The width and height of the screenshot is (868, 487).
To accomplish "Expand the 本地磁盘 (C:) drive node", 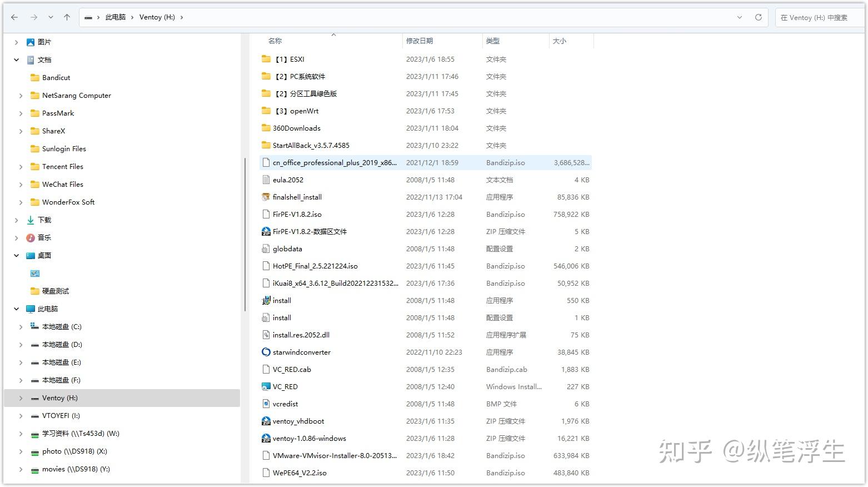I will (x=21, y=327).
